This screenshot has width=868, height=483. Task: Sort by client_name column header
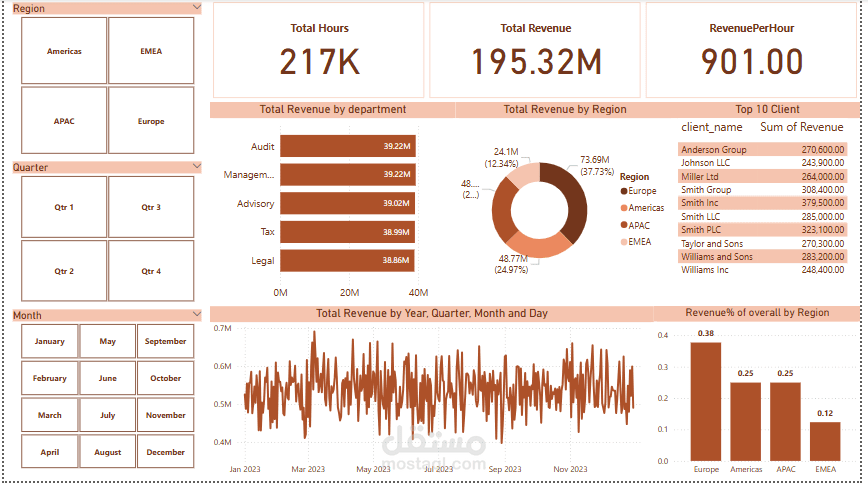pyautogui.click(x=711, y=127)
